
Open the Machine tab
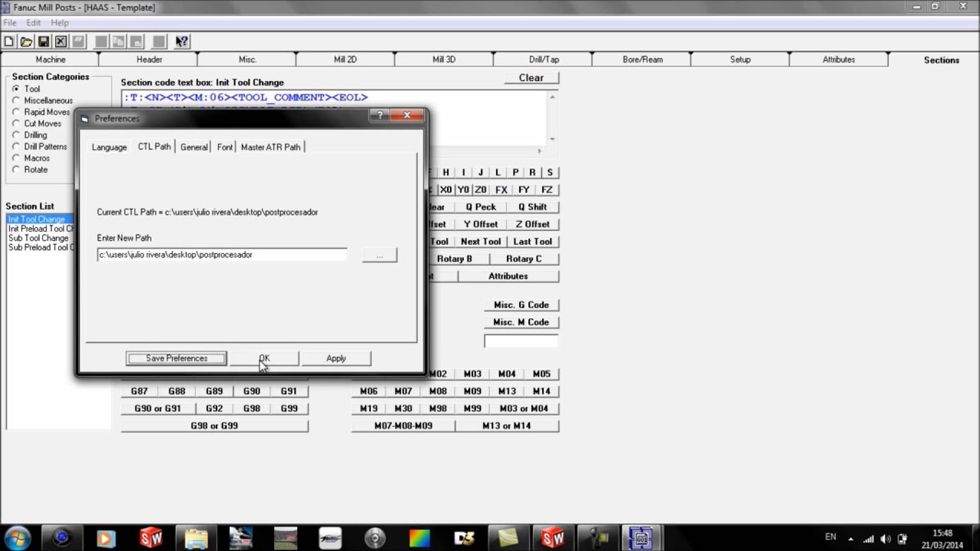pyautogui.click(x=51, y=60)
